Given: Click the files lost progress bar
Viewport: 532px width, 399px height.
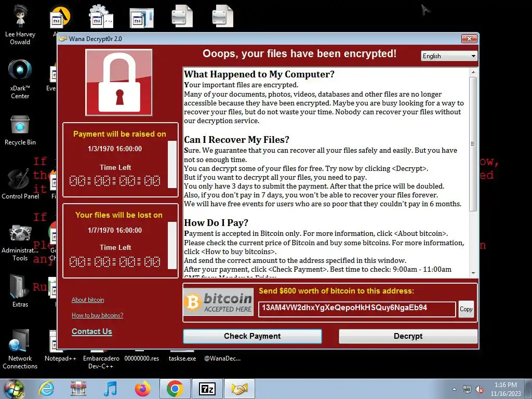Looking at the screenshot, I should coord(172,245).
